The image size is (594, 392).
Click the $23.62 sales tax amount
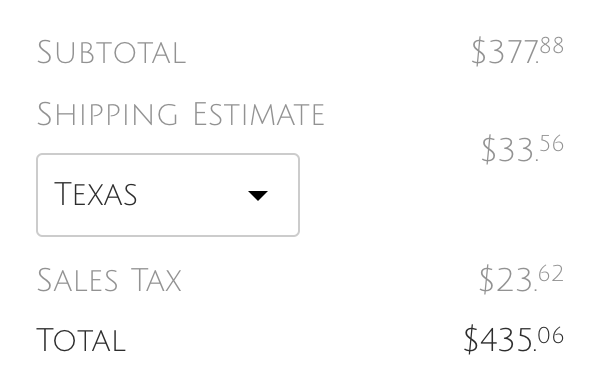tap(522, 280)
